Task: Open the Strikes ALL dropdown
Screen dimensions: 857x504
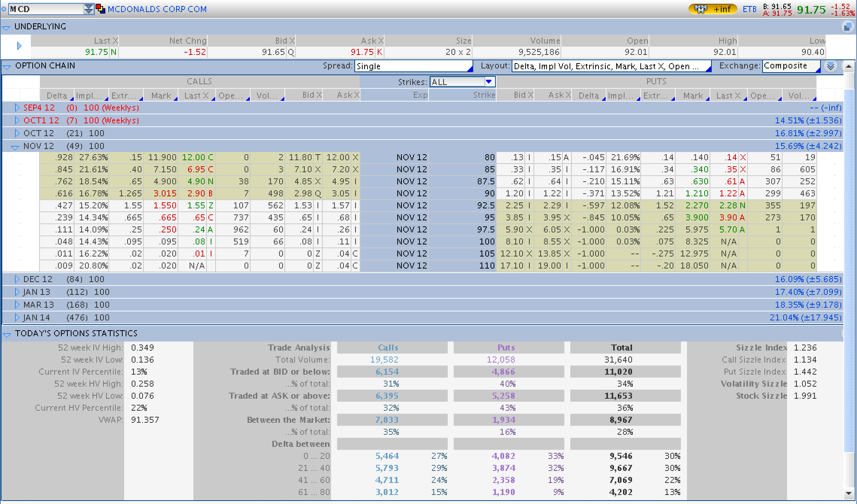Action: pos(462,82)
